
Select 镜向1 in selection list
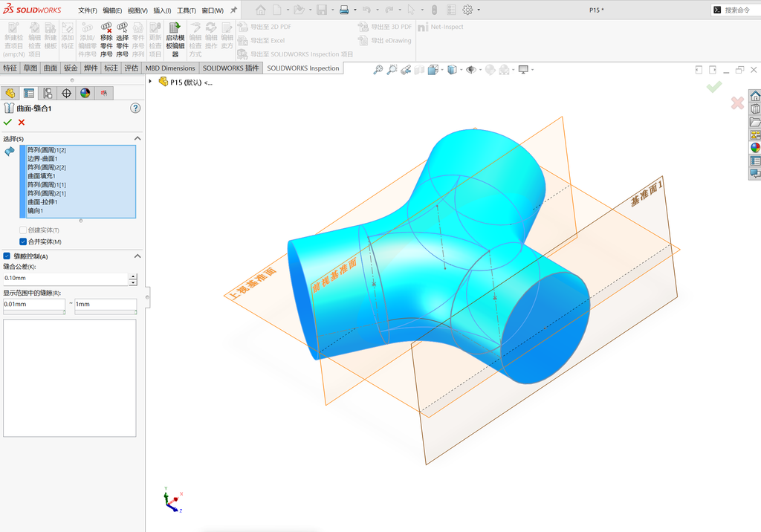coord(35,211)
